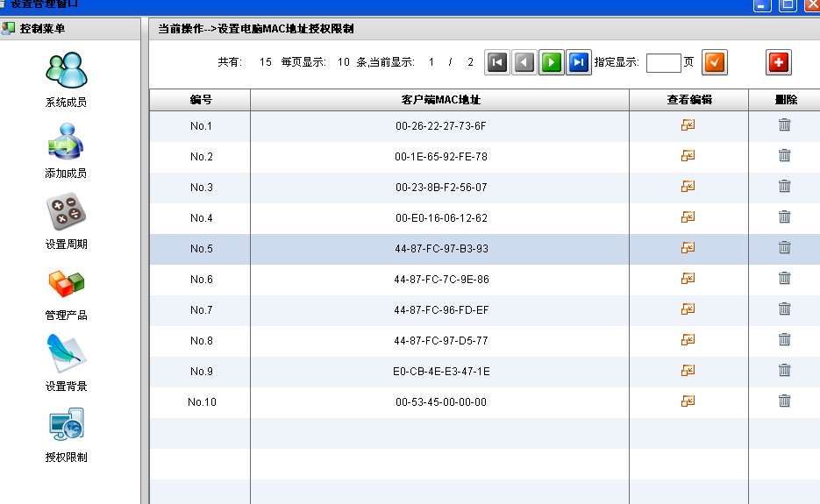Click the 授权限制 label text
The image size is (820, 504).
tap(67, 458)
